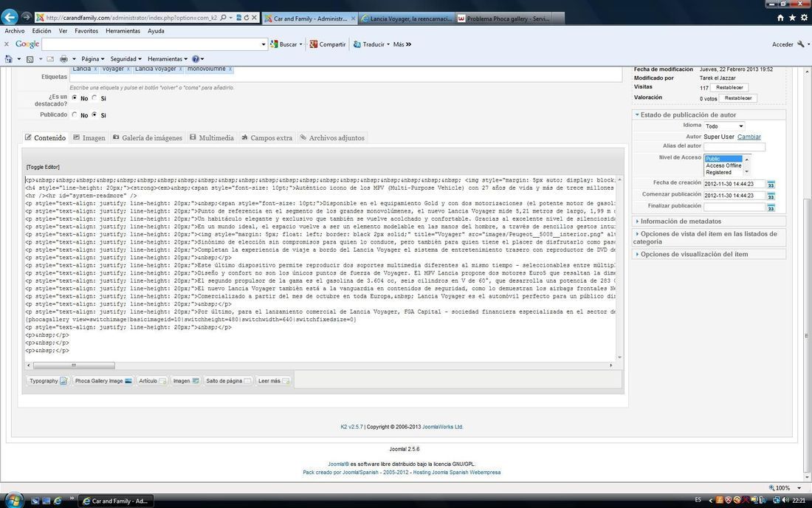Screen dimensions: 812x508
Task: Select No for Publicado
Action: [75, 114]
